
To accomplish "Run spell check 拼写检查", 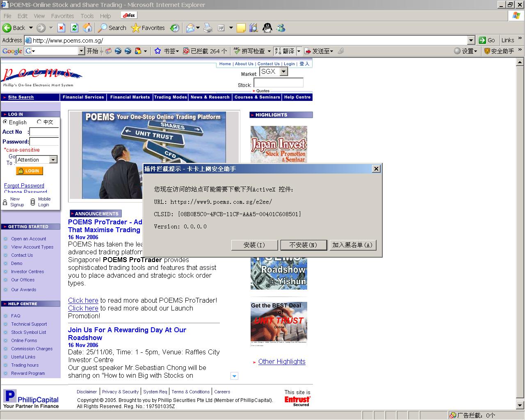I will pyautogui.click(x=249, y=51).
